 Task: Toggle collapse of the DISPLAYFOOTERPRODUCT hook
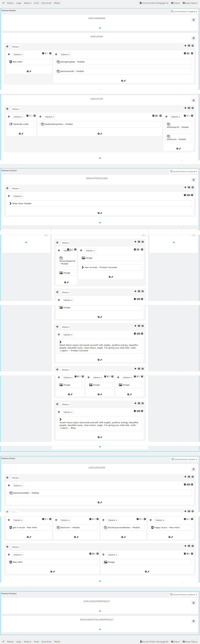[193, 603]
